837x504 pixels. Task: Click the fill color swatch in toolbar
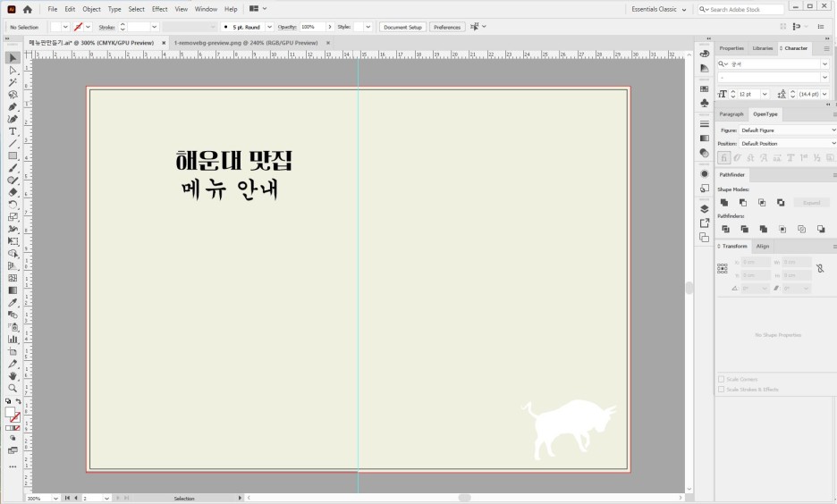coord(10,412)
